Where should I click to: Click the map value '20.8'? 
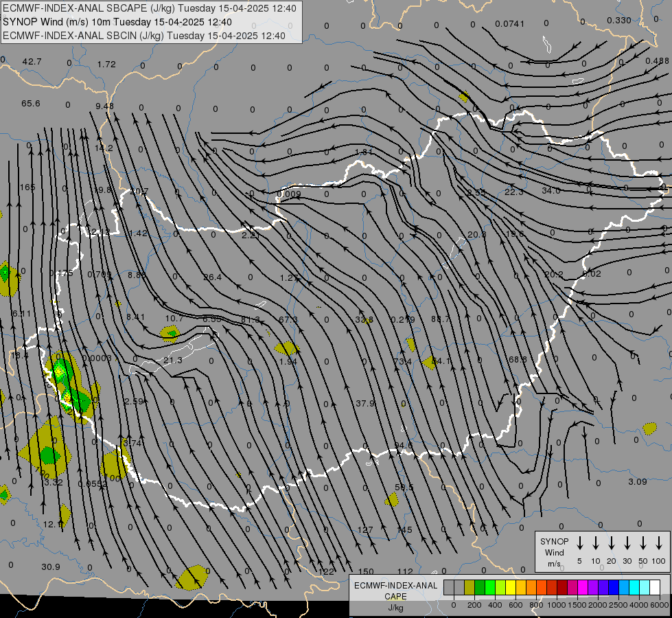pos(476,235)
